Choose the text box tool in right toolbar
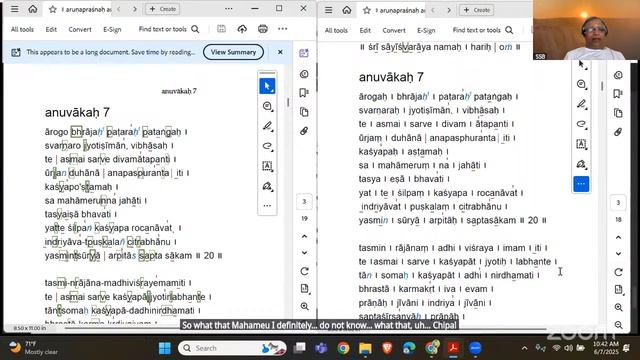The width and height of the screenshot is (640, 360). (581, 144)
